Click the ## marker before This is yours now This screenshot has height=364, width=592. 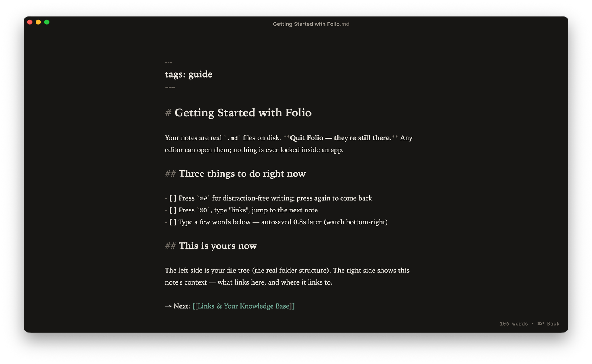[170, 246]
